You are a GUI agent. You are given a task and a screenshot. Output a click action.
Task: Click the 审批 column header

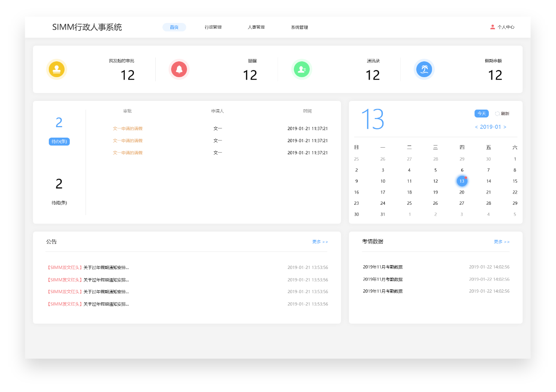click(x=127, y=111)
